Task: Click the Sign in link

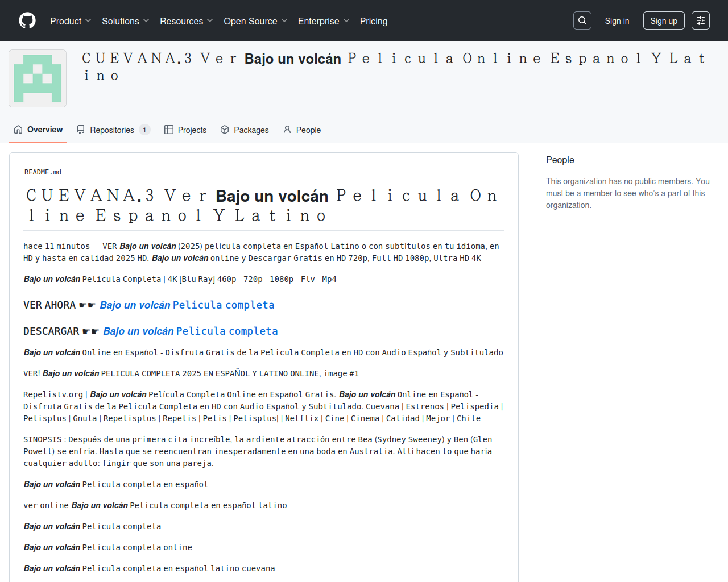Action: point(617,21)
